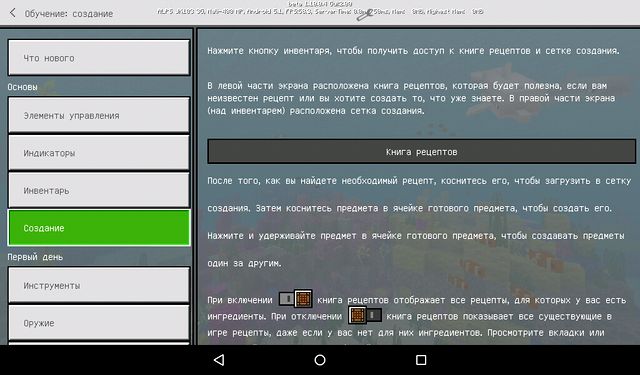Click the Книга рецептов header bar
This screenshot has width=640, height=375.
[421, 151]
